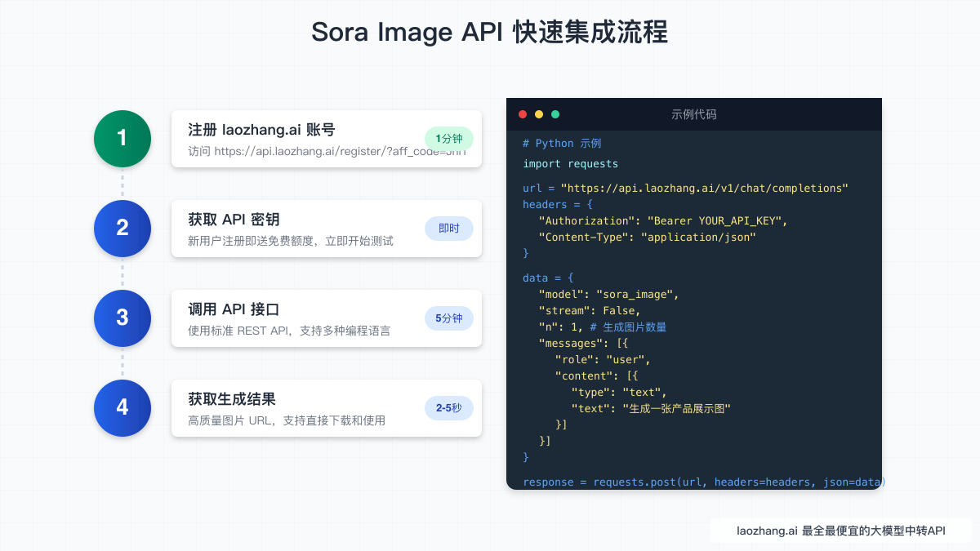
Task: Click the green "1分钟" badge
Action: pyautogui.click(x=449, y=139)
